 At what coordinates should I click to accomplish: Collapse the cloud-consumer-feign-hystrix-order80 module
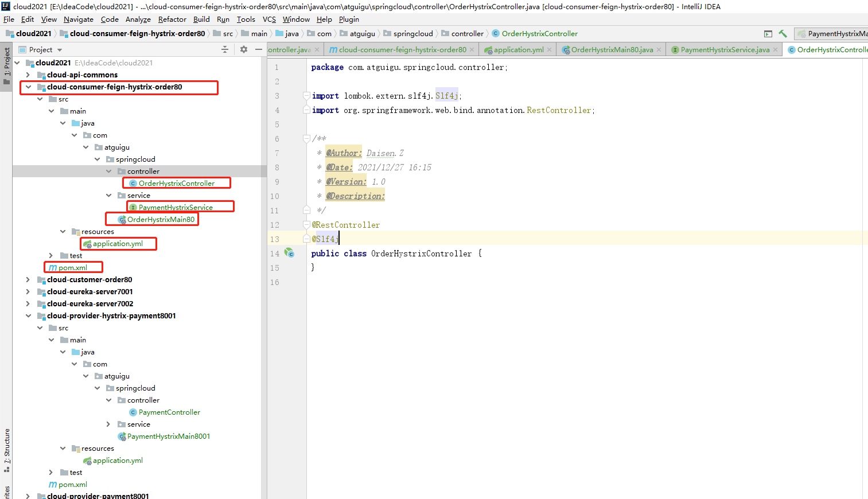[28, 87]
